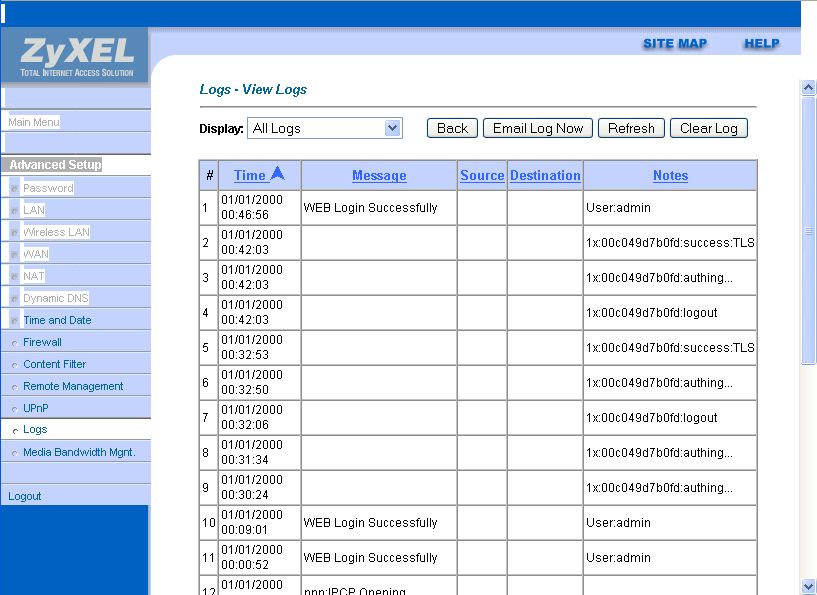Open the HELP link
The image size is (817, 595).
click(761, 44)
